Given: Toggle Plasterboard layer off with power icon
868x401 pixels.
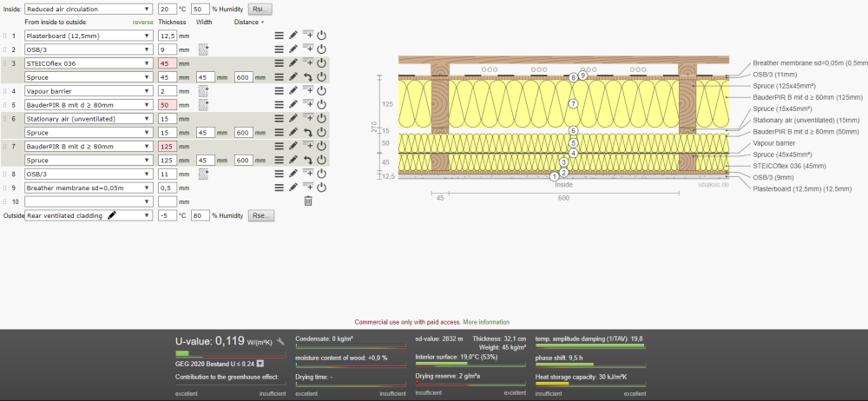Looking at the screenshot, I should (x=322, y=36).
